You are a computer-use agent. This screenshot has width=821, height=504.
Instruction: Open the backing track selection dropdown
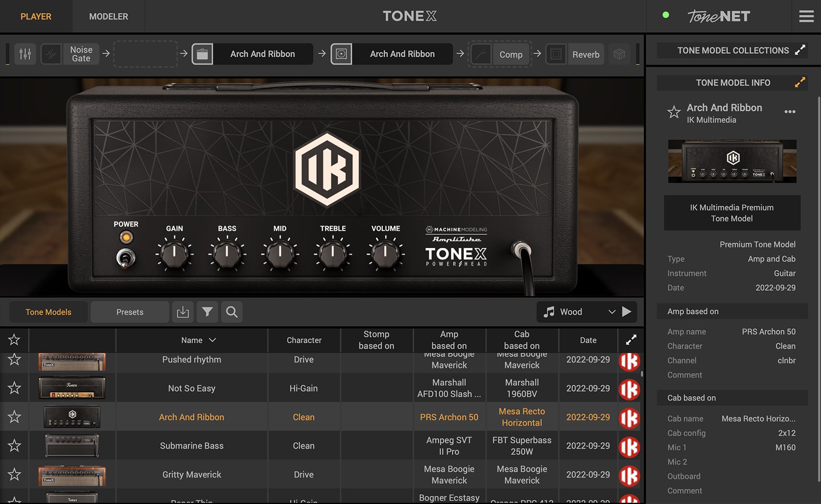(612, 312)
